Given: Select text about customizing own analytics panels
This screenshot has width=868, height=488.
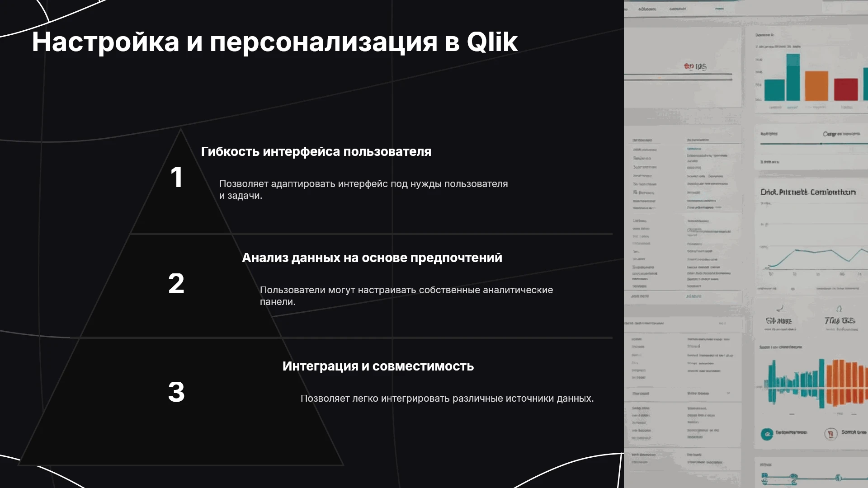Looking at the screenshot, I should pos(406,296).
